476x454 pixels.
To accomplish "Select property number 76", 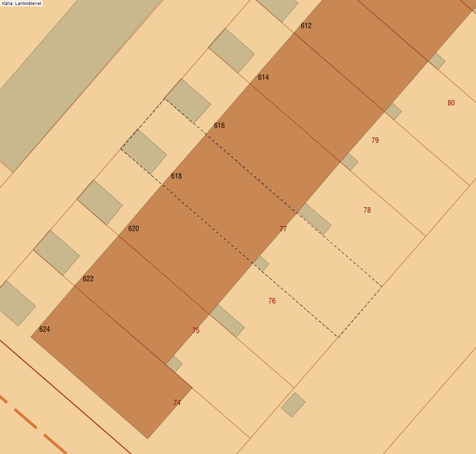I will (272, 301).
